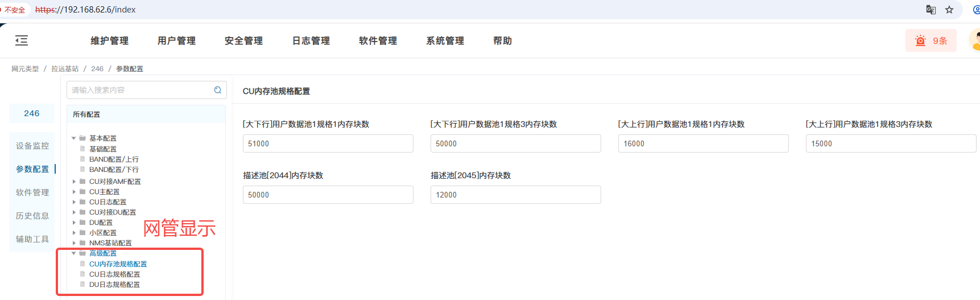Edit [大下行]用户数据池1规格1内存块数 field

point(328,143)
